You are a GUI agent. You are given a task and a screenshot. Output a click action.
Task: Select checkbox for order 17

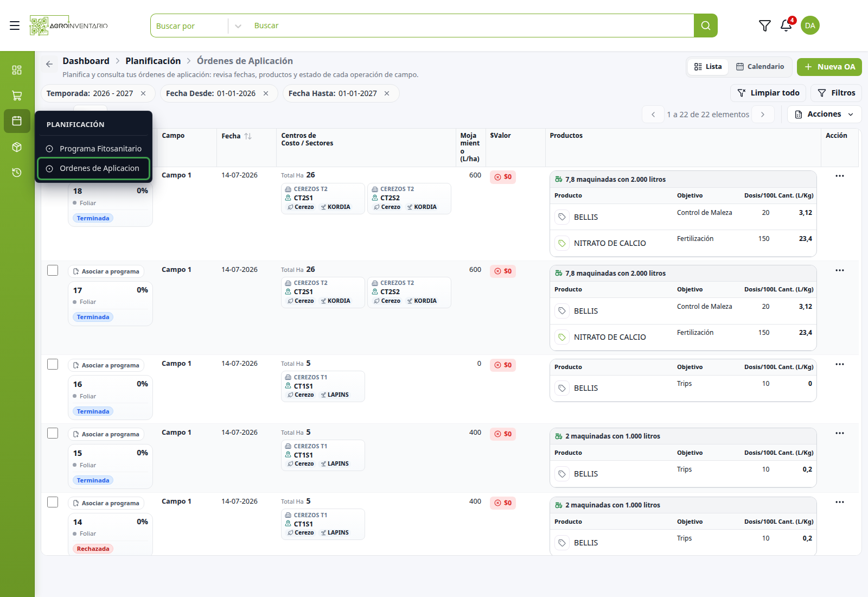[53, 270]
